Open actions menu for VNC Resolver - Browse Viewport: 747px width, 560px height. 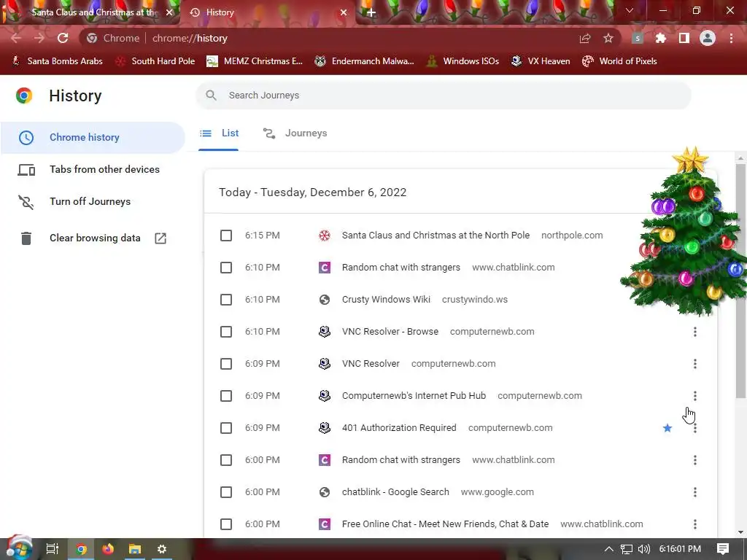pos(695,332)
